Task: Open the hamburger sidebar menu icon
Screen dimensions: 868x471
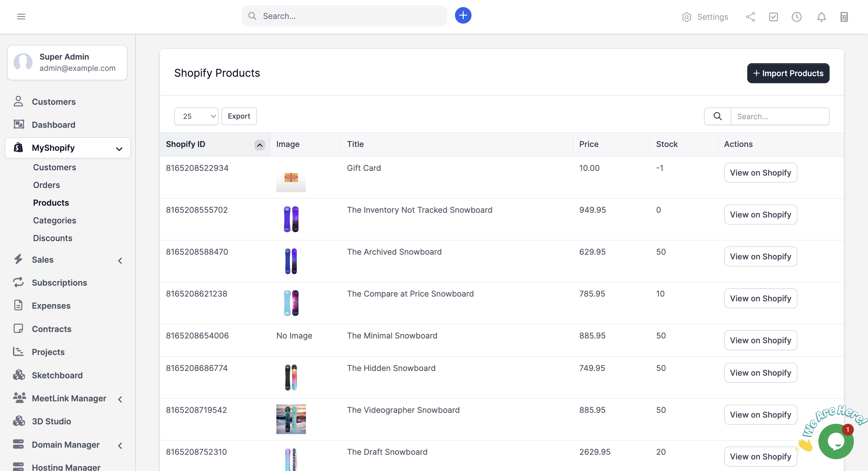Action: click(x=21, y=17)
